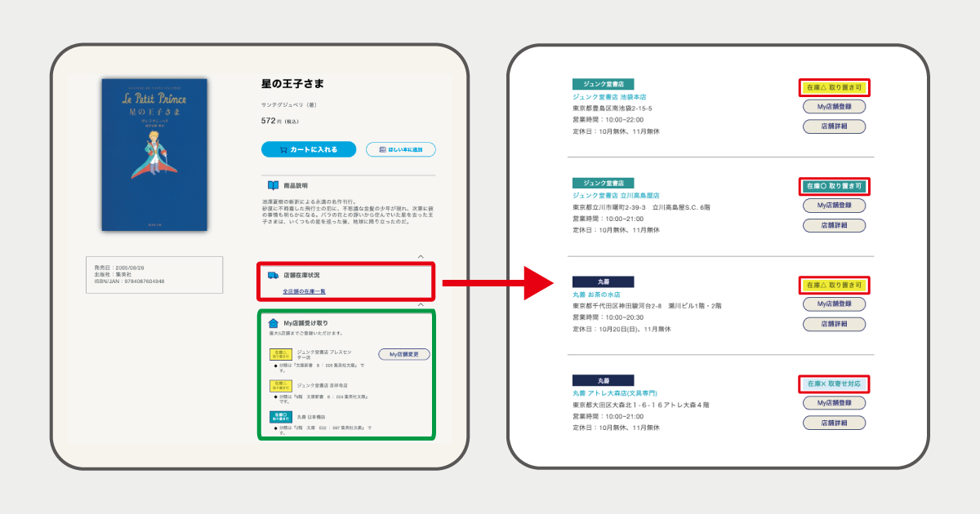Screen dimensions: 980x514
Task: Click yellow 在庫△ badge for プレスセンター店
Action: (x=281, y=354)
